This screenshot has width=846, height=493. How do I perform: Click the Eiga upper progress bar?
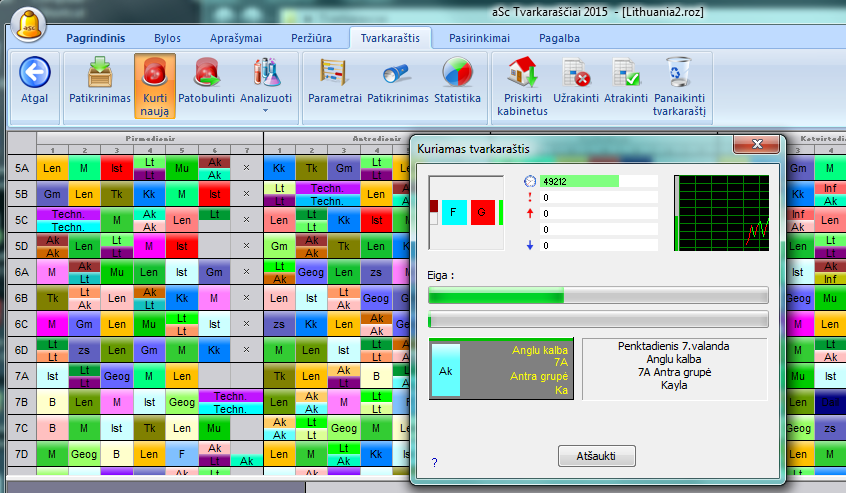pos(598,296)
